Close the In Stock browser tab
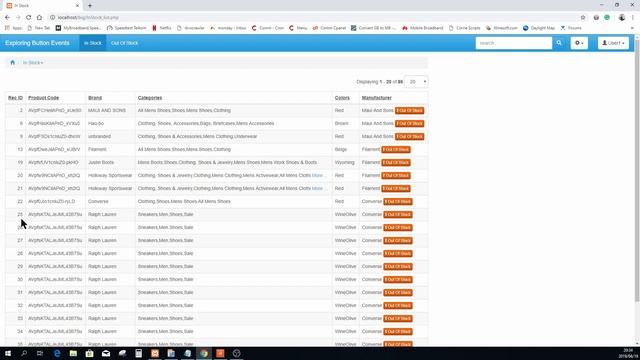This screenshot has height=360, width=640. [78, 6]
